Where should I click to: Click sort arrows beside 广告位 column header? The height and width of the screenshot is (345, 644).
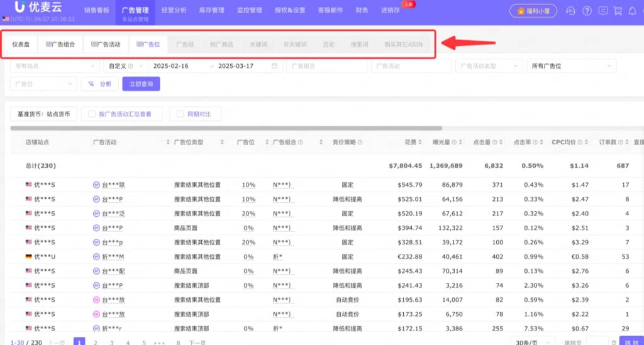pyautogui.click(x=267, y=143)
